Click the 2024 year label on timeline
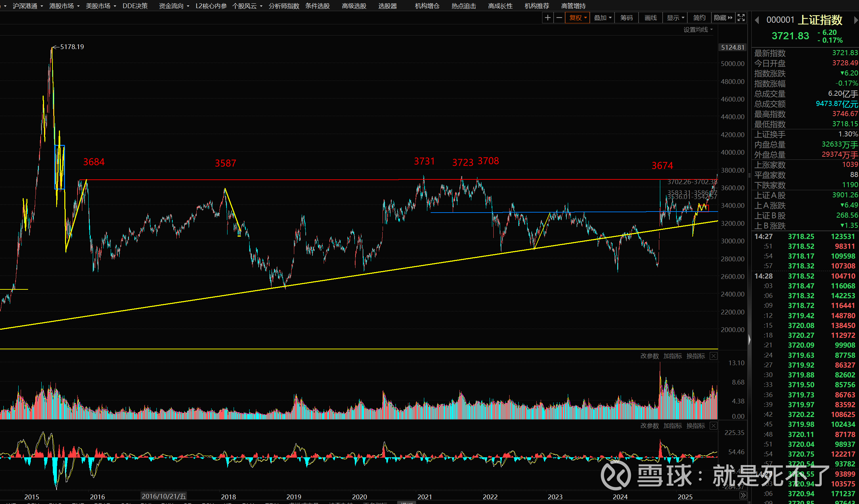 (620, 497)
